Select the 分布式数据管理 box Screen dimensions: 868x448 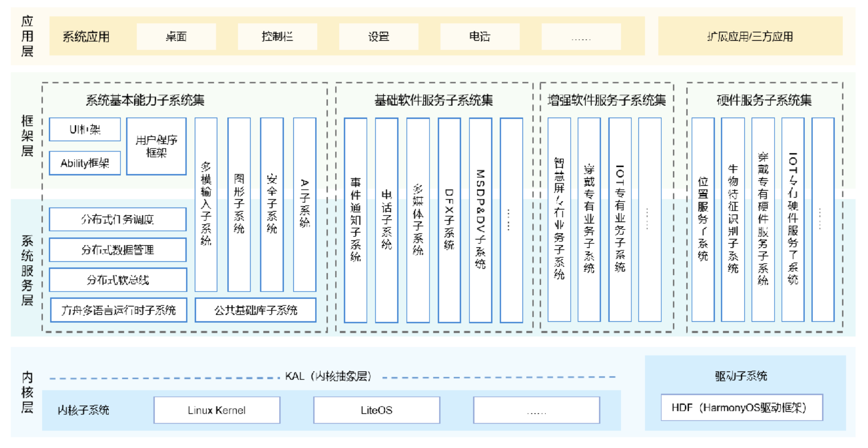[118, 249]
